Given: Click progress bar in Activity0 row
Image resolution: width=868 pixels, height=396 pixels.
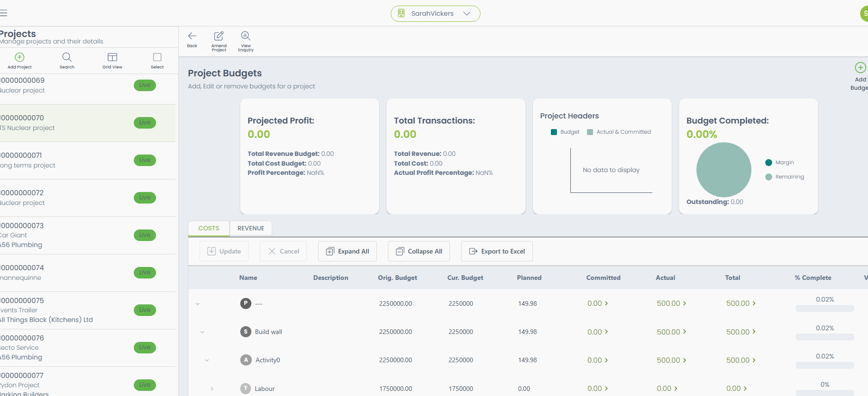Looking at the screenshot, I should pos(824,365).
